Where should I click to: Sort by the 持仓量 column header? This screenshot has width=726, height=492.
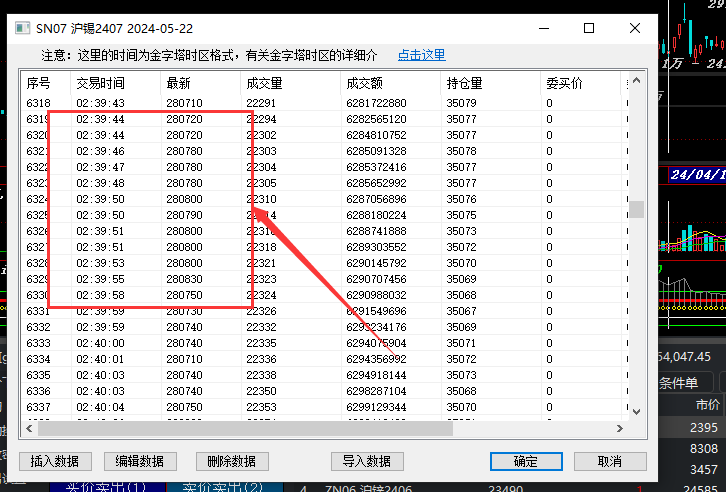(x=490, y=83)
